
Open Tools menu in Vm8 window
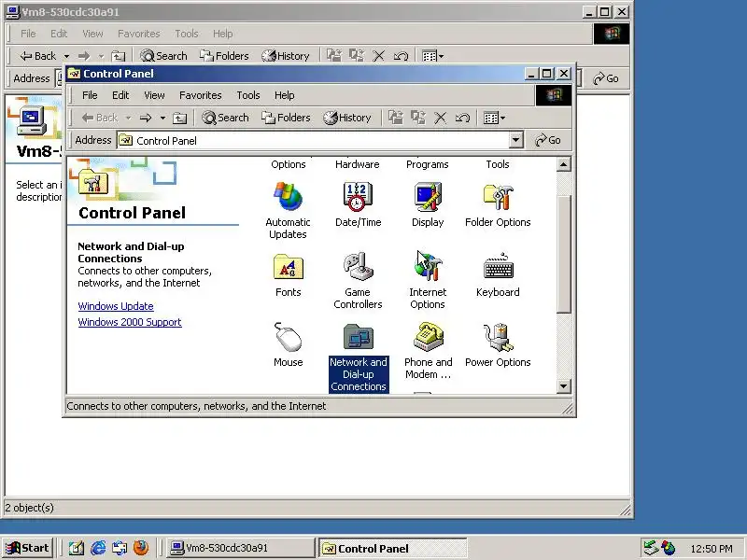point(186,34)
